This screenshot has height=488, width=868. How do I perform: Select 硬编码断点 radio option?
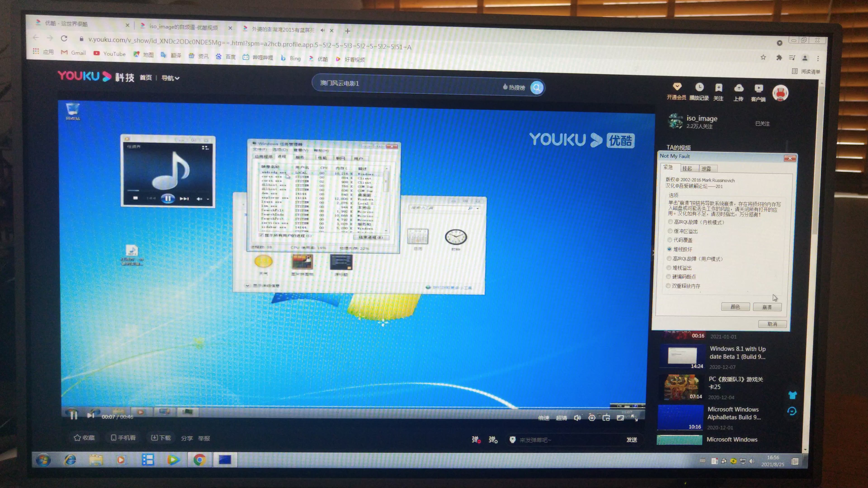click(681, 277)
